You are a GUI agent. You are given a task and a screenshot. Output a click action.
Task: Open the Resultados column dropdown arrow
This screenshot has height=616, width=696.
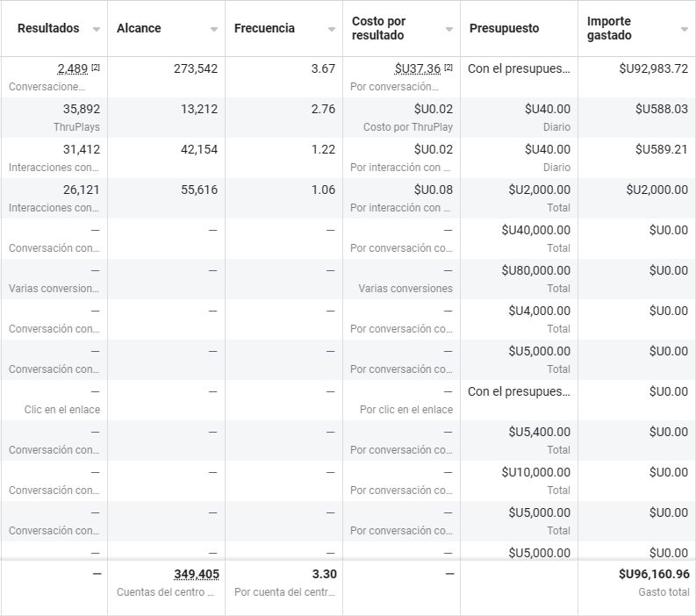97,29
